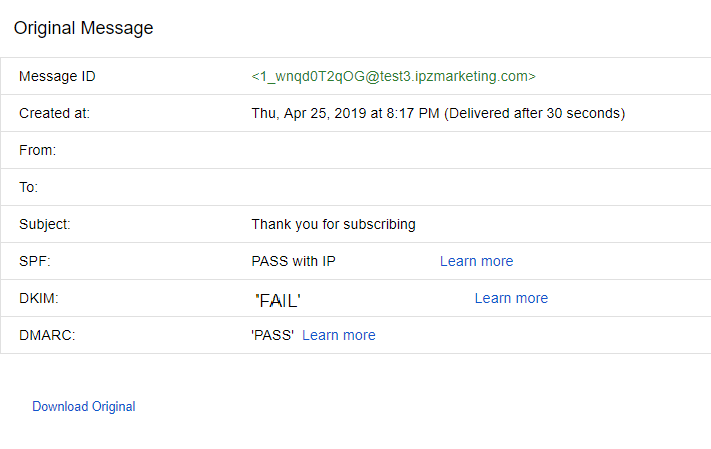Click the 'DKIM:' row label
Viewport: 711px width, 449px height.
click(39, 298)
